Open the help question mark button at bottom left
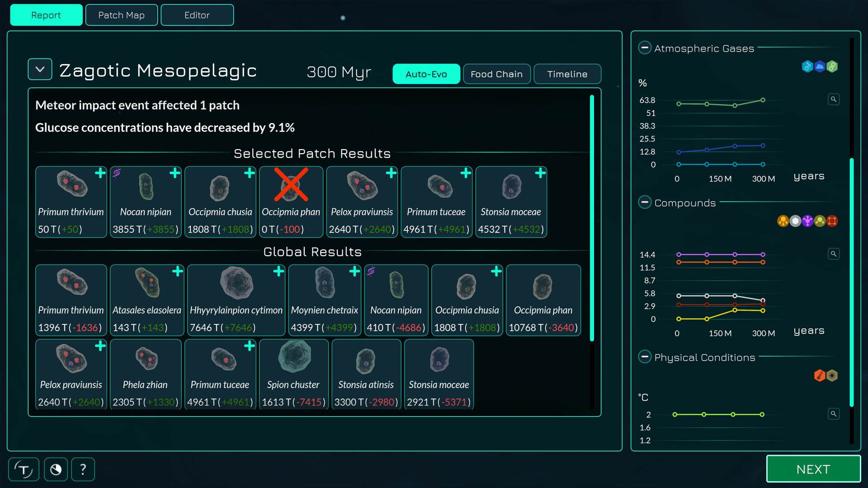 click(83, 469)
